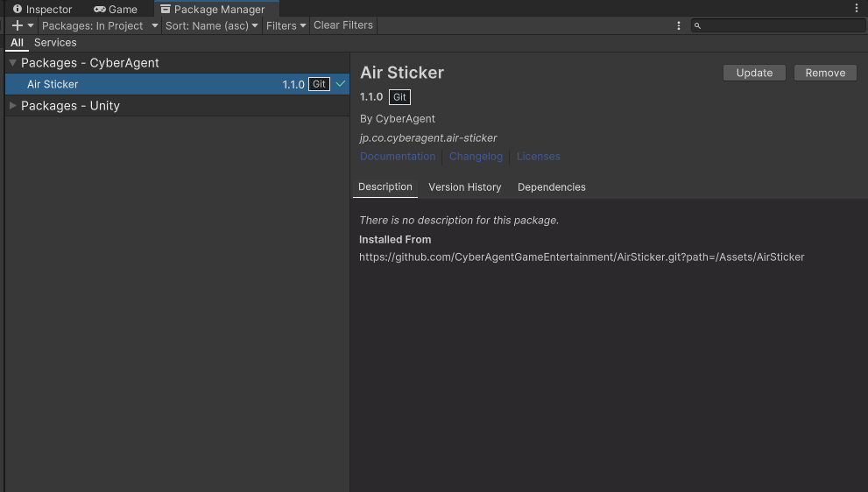Select the Air Sticker package row

177,84
